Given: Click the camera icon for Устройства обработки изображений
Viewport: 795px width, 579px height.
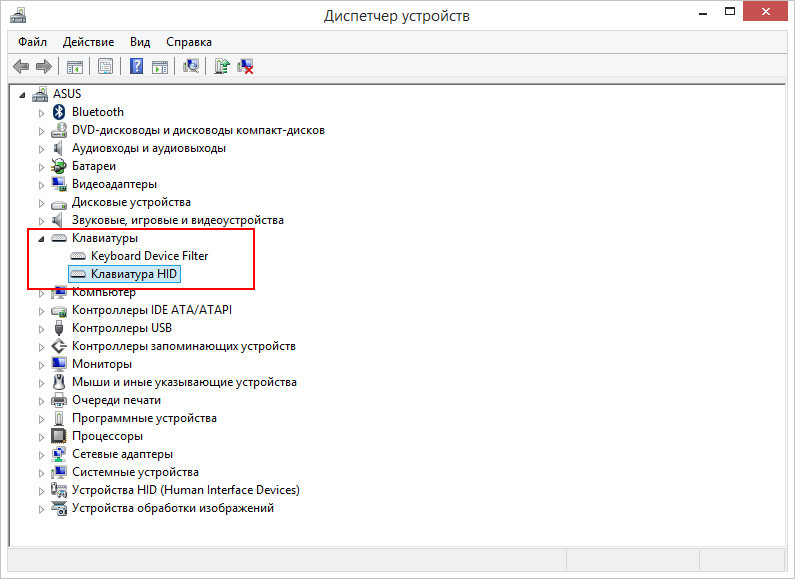Looking at the screenshot, I should coord(59,508).
